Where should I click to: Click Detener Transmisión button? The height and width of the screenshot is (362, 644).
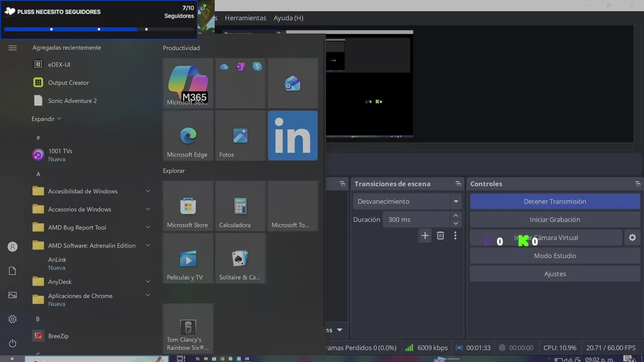[555, 202]
